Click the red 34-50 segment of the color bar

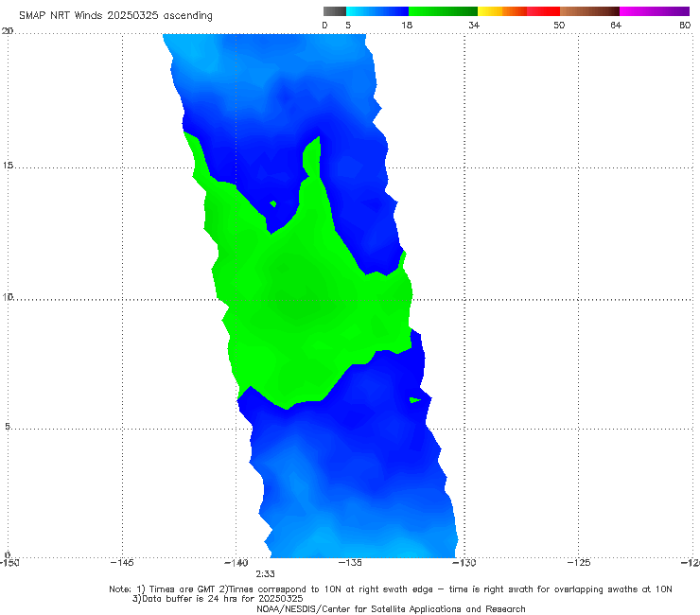(x=518, y=11)
